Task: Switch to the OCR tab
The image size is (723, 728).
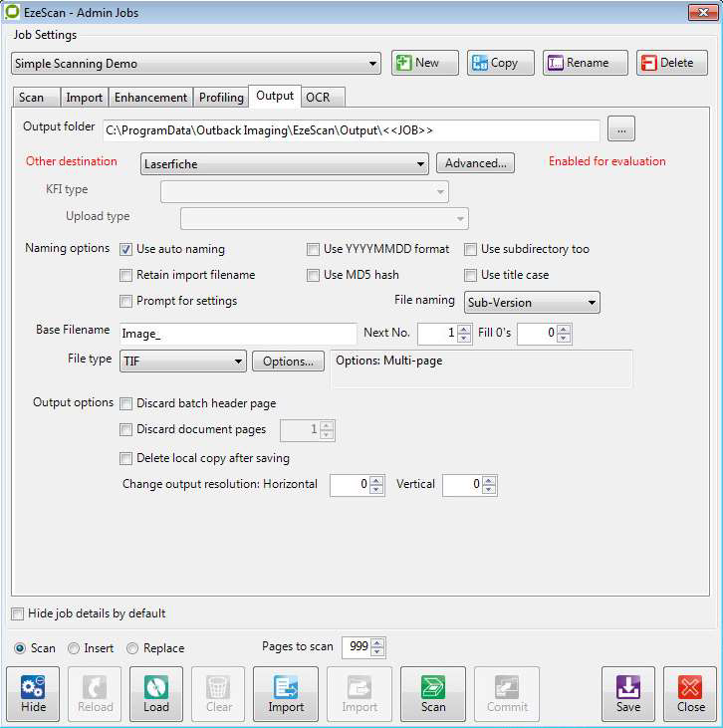Action: tap(319, 97)
